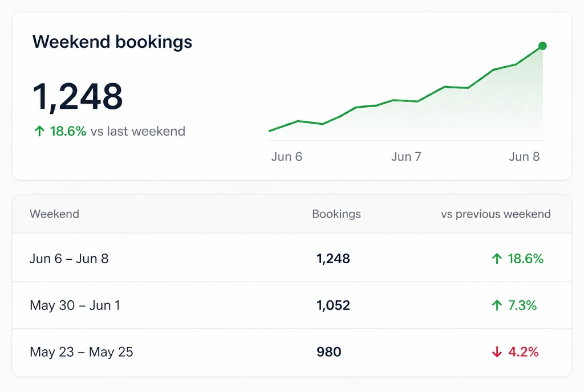584x392 pixels.
Task: Click the 980 bookings cell
Action: point(329,352)
